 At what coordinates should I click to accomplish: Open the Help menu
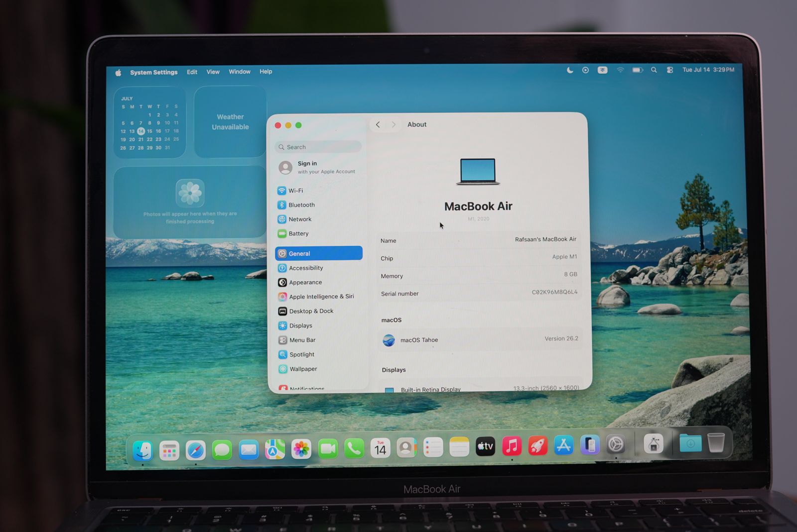pyautogui.click(x=266, y=72)
